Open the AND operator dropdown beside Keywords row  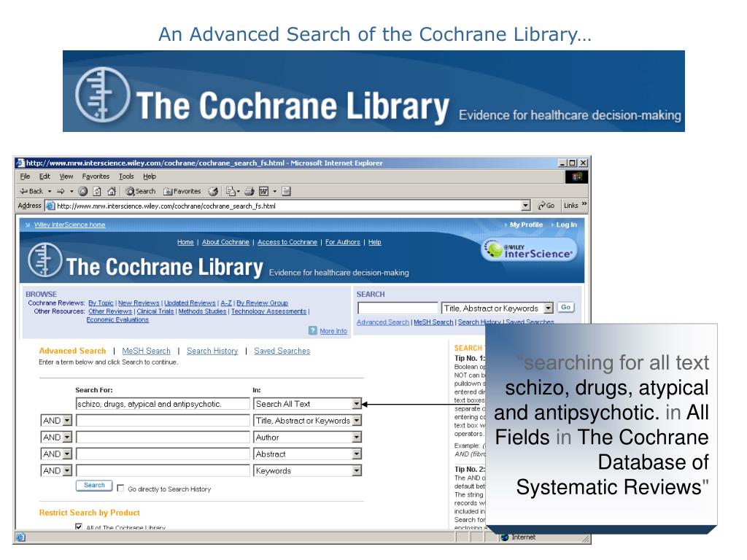point(67,470)
